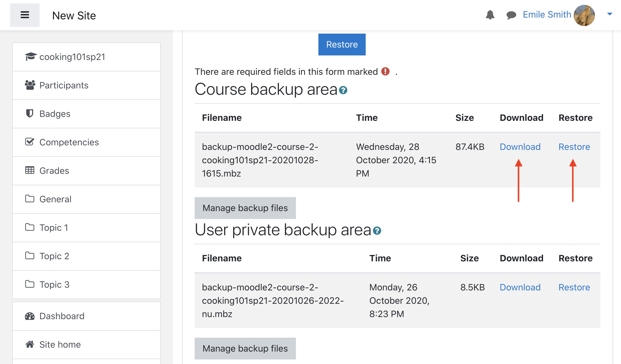Open the notifications bell icon

coord(490,15)
